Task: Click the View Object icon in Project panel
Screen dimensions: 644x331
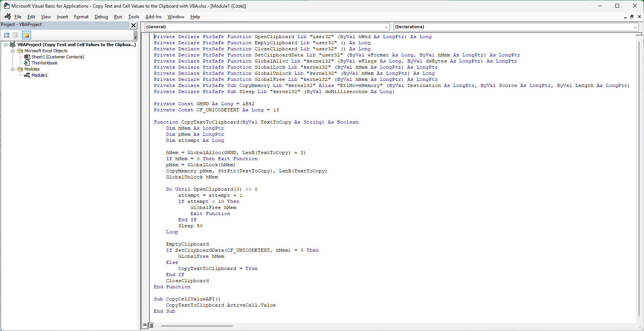Action: click(x=15, y=35)
